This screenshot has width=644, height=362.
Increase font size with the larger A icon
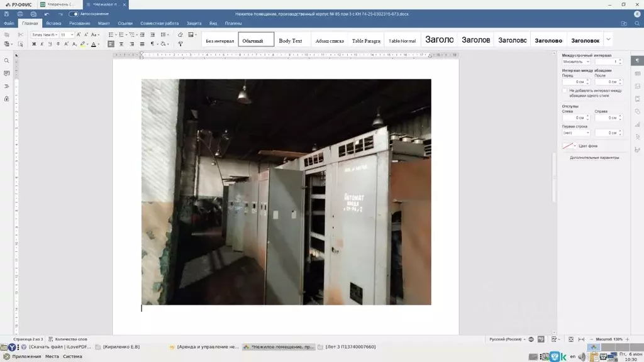(x=79, y=35)
